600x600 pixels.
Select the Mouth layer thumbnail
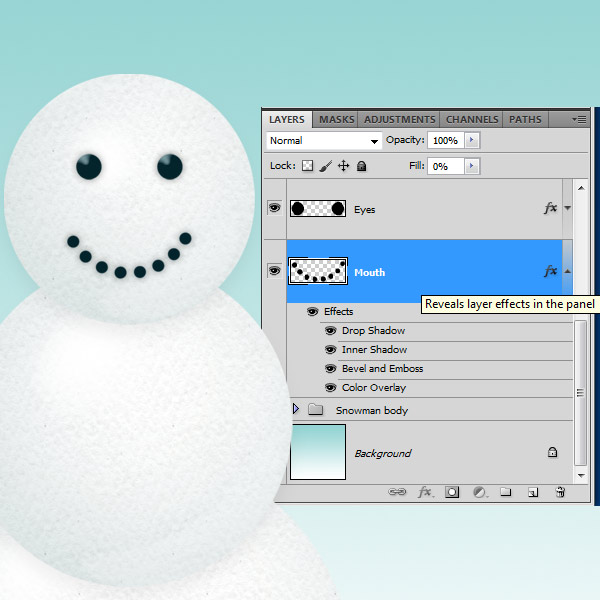coord(318,271)
